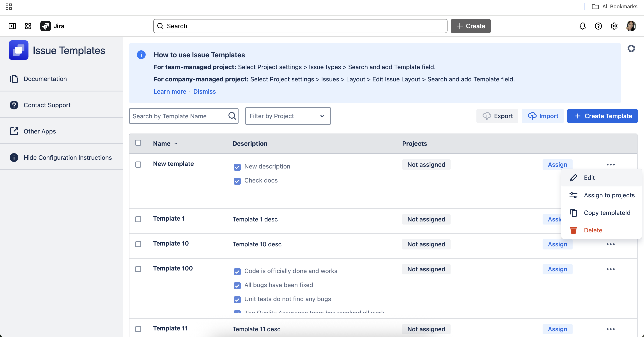Viewport: 644px width, 337px height.
Task: Select Delete in the context menu
Action: pos(593,230)
